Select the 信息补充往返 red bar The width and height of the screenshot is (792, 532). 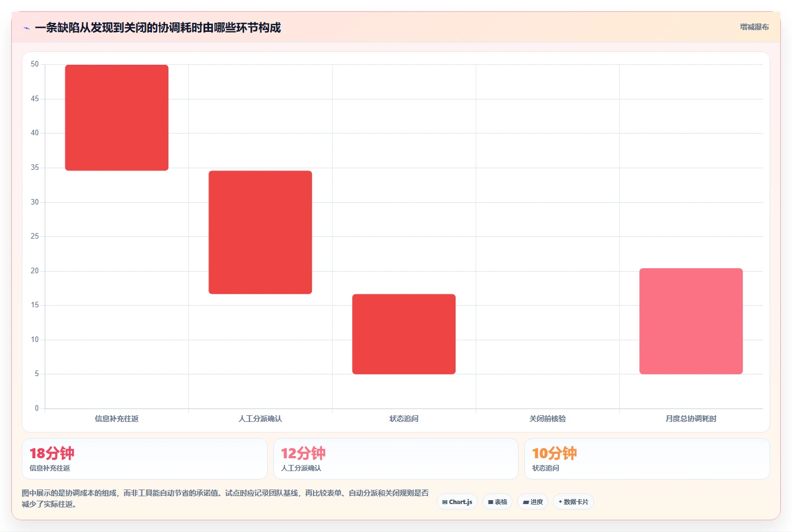(117, 118)
